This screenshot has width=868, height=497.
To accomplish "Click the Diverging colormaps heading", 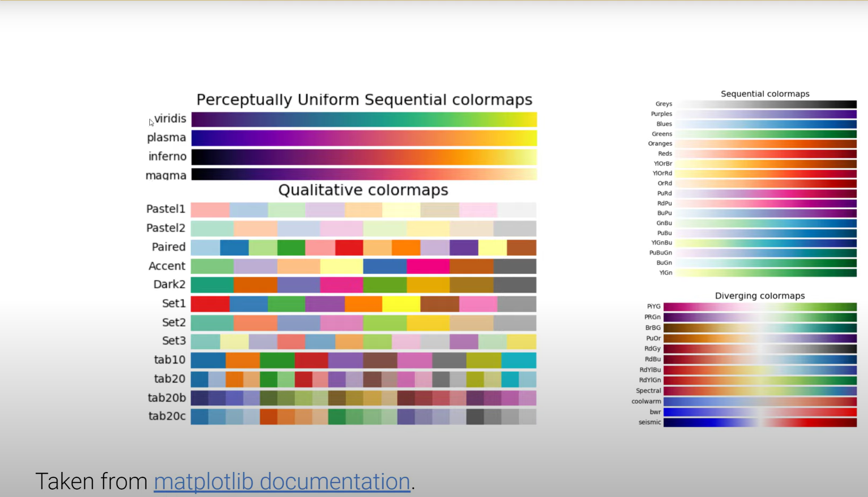I will point(760,296).
